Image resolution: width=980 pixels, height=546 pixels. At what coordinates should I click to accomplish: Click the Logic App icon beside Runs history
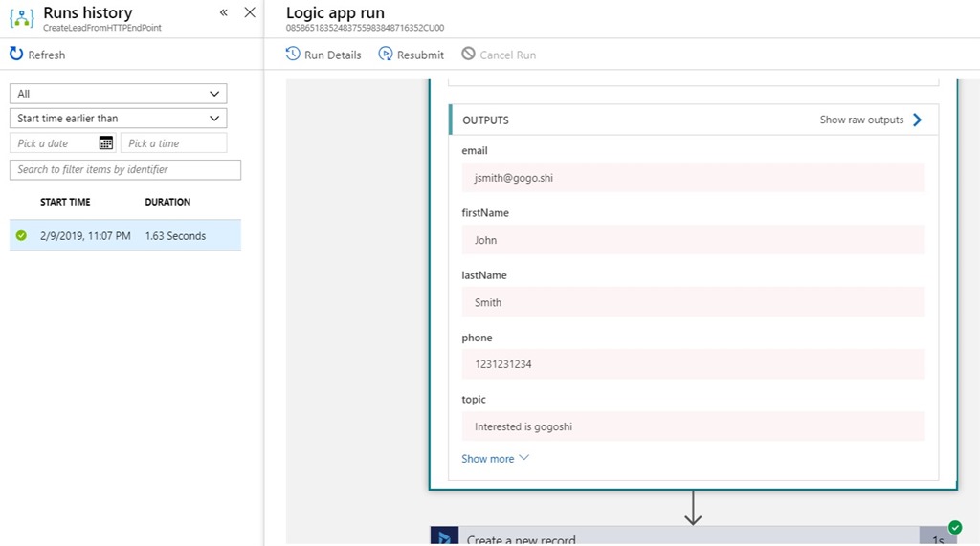tap(21, 18)
